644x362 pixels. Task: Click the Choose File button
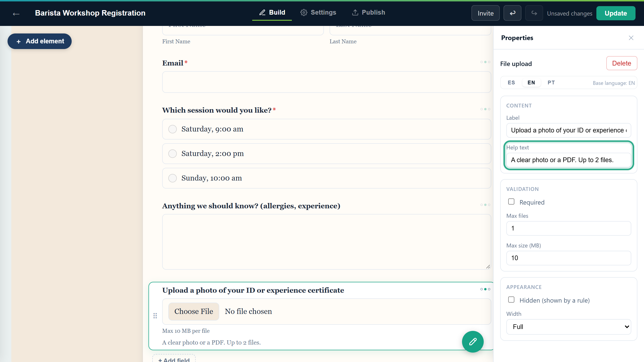194,312
